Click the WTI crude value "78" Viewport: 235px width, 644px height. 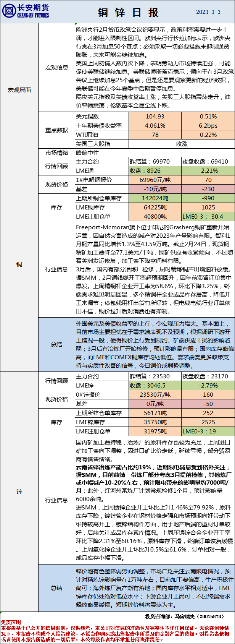pos(155,135)
